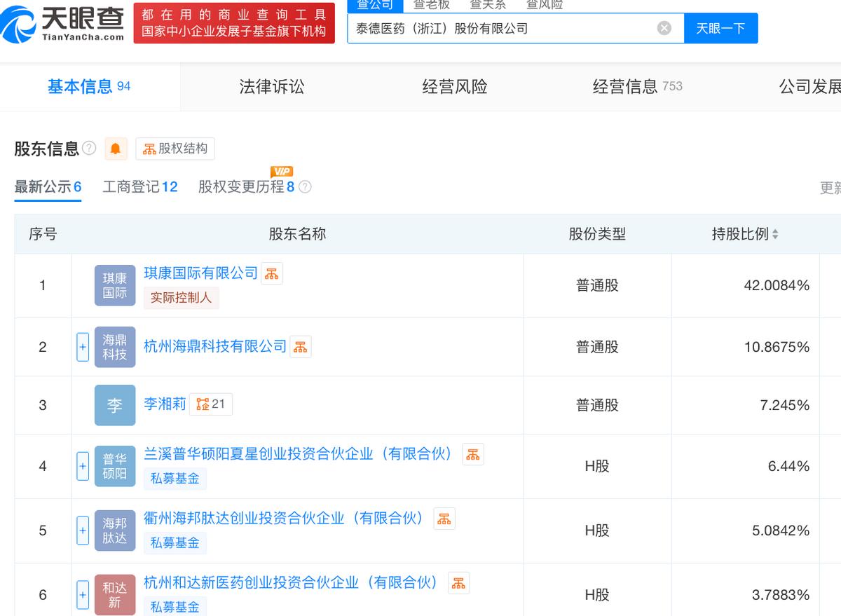Viewport: 841px width, 616px height.
Task: Open 衢州海邦肽达创业投资合伙企业 link
Action: pyautogui.click(x=287, y=518)
